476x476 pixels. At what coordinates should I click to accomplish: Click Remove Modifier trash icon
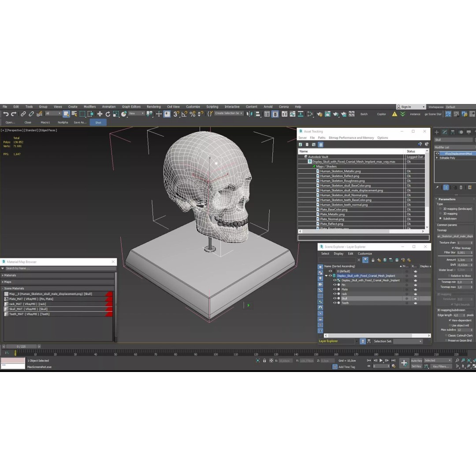click(x=461, y=187)
